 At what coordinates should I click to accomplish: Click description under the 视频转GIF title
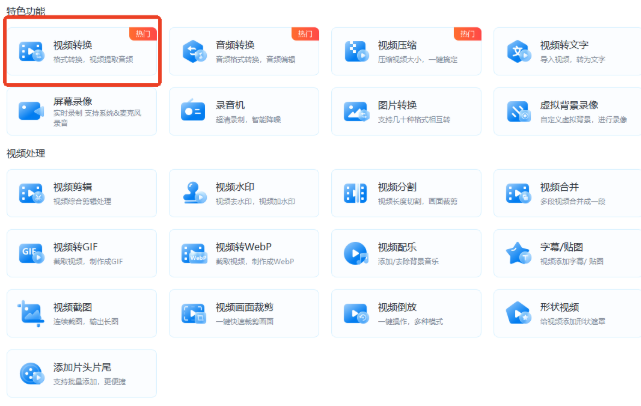click(x=88, y=261)
